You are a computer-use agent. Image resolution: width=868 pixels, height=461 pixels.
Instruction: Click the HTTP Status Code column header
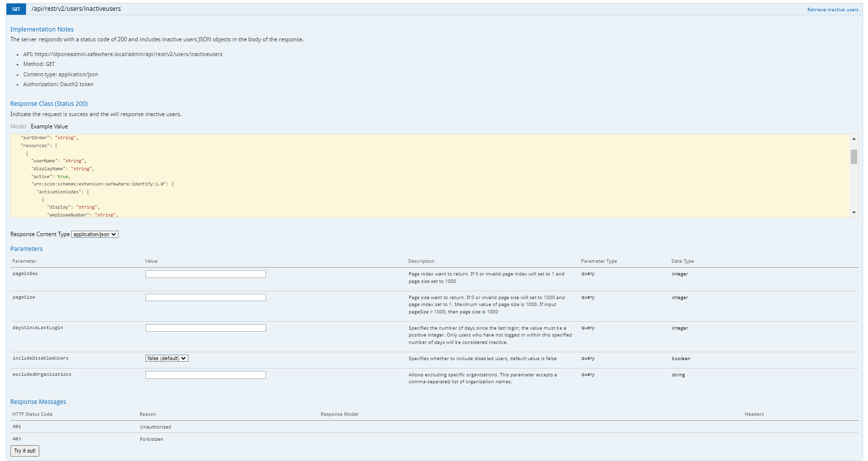(x=32, y=414)
